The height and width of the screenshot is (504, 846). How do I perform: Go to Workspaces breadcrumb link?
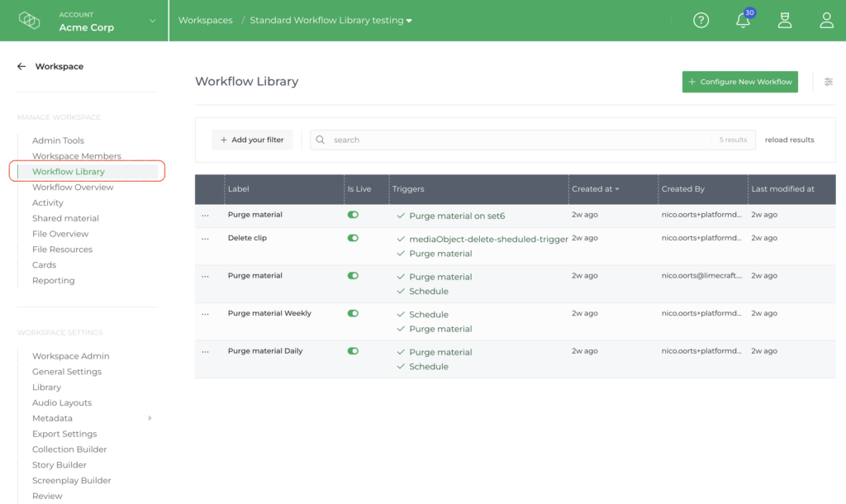(206, 21)
